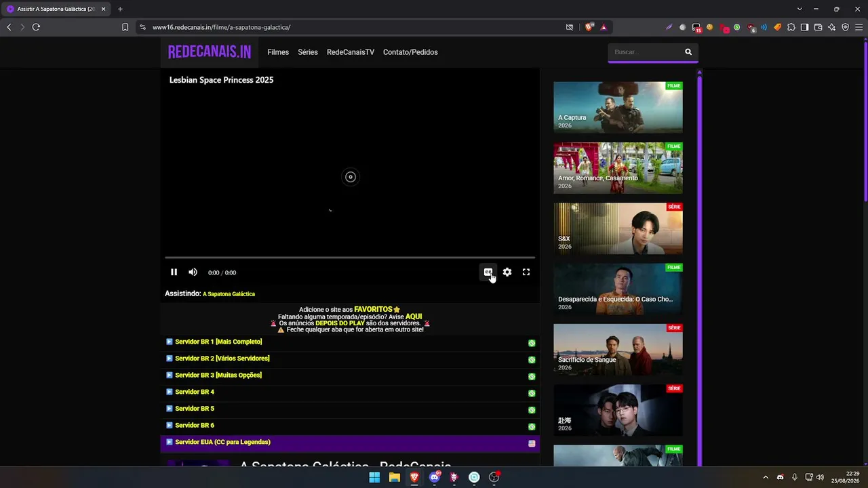Select Servidor EUA (CC para Legendas)
Image resolution: width=868 pixels, height=488 pixels.
click(350, 443)
